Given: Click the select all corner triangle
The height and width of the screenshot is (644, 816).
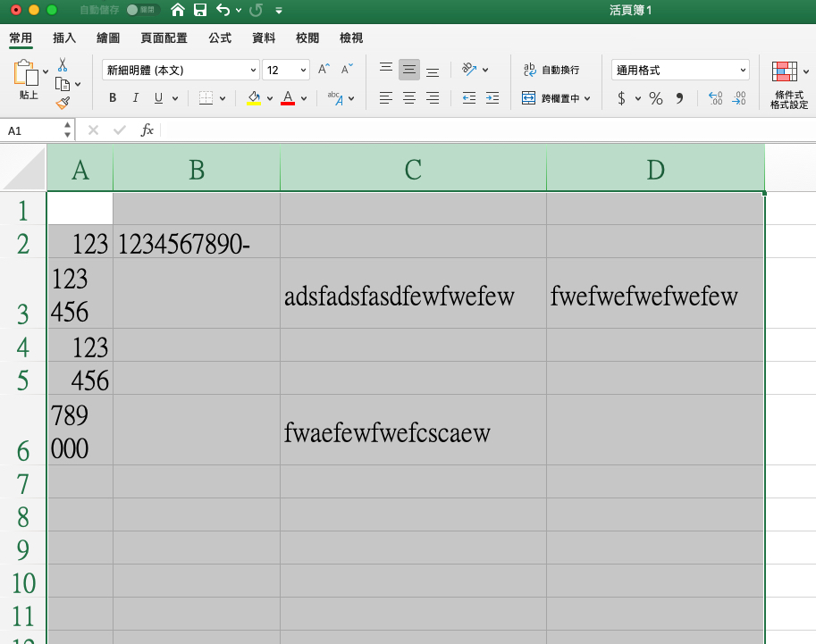Looking at the screenshot, I should pyautogui.click(x=24, y=168).
